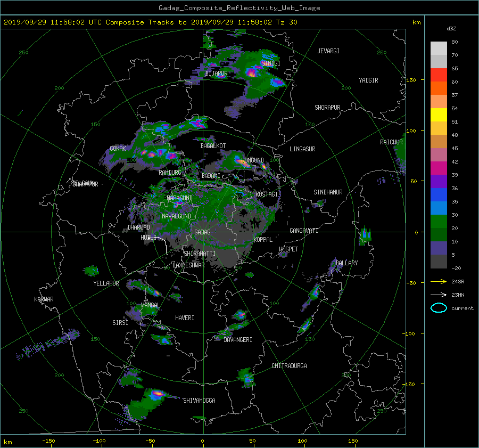The width and height of the screenshot is (479, 448).
Task: Select the blue 35 dBZ color swatch
Action: pos(439,195)
